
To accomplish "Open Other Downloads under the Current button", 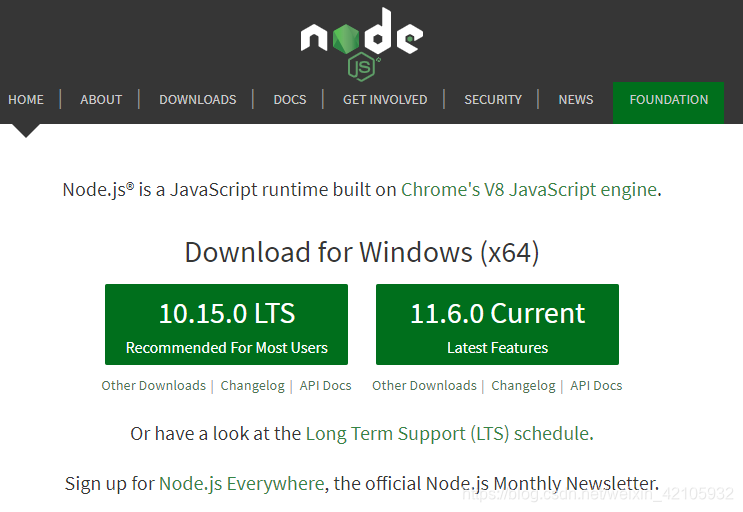I will [x=424, y=386].
